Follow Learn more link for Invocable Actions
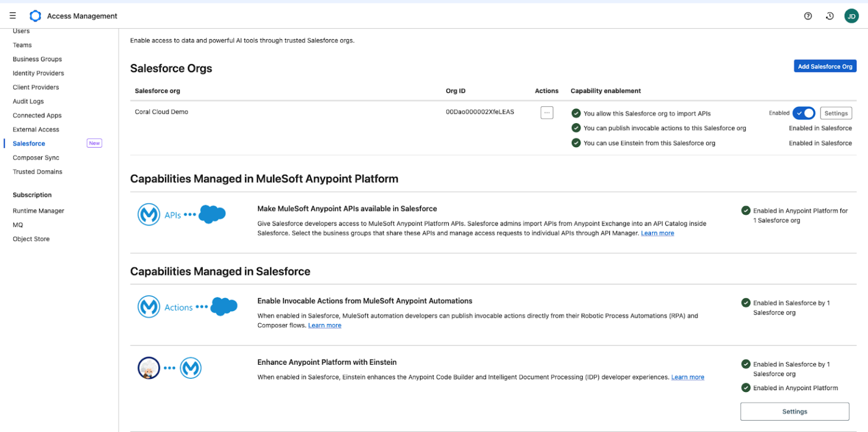868x432 pixels. pos(324,325)
